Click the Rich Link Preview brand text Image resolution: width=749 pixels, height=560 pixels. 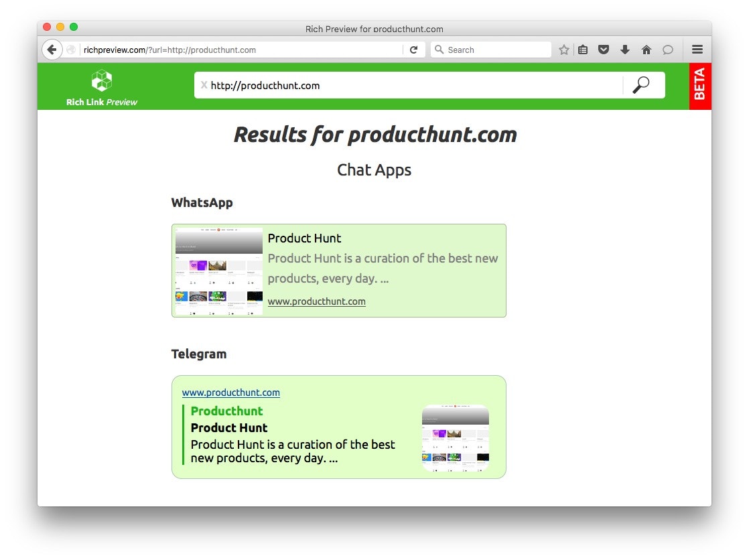102,102
